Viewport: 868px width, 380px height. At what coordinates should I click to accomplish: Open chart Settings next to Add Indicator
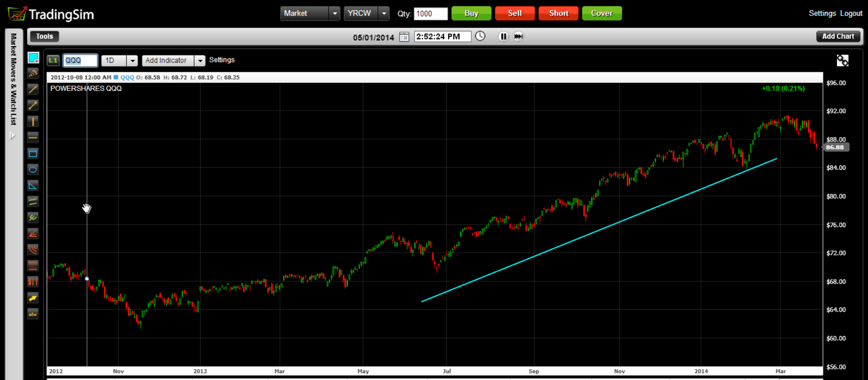coord(222,60)
